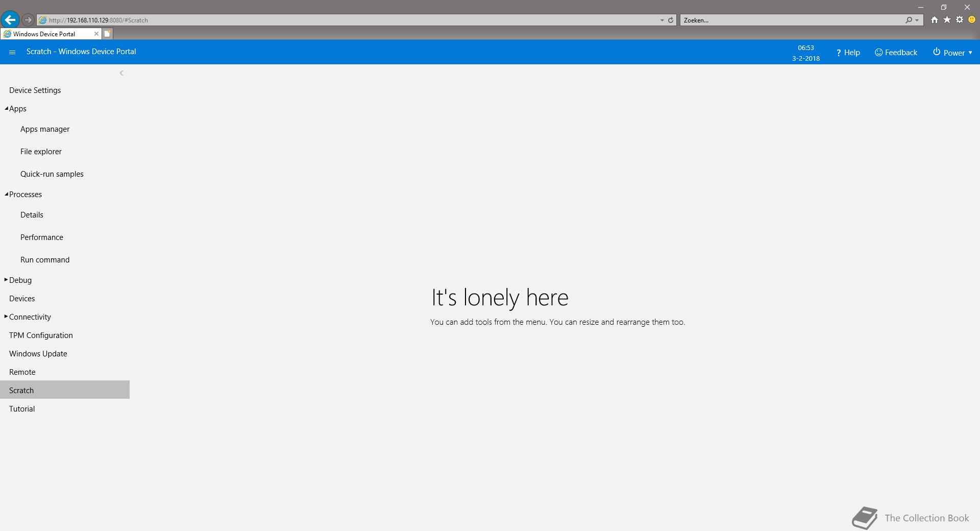The height and width of the screenshot is (531, 980).
Task: Open the search provider dropdown arrow
Action: coord(917,20)
